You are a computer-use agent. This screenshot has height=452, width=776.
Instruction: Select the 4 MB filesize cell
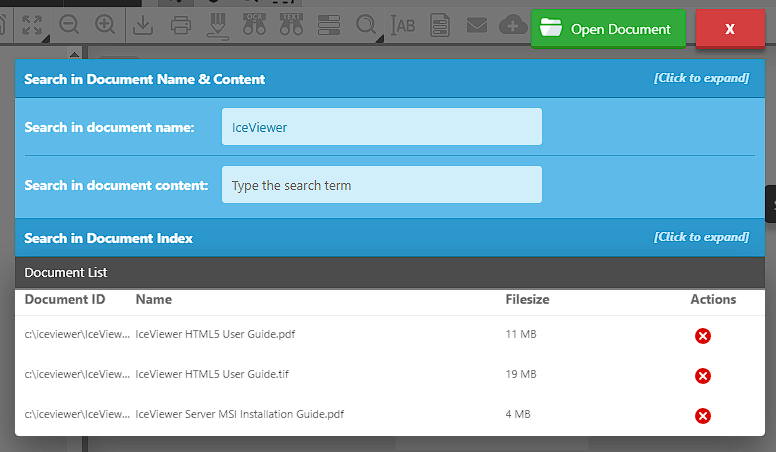point(518,414)
